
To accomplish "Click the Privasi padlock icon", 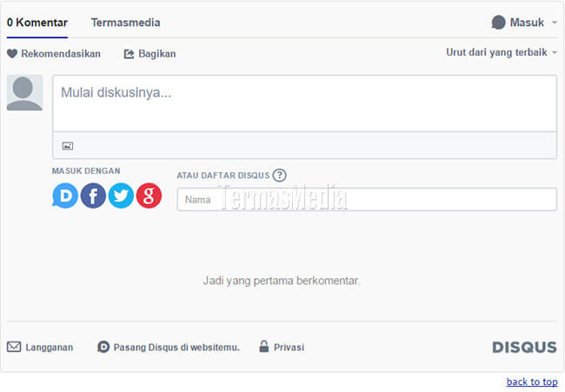I will coord(264,346).
